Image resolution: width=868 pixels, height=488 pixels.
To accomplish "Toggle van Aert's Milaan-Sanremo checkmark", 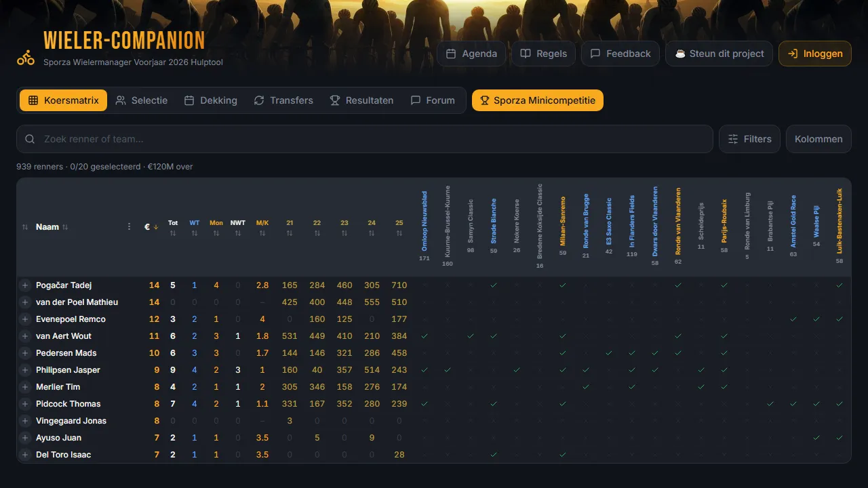I will pos(562,335).
